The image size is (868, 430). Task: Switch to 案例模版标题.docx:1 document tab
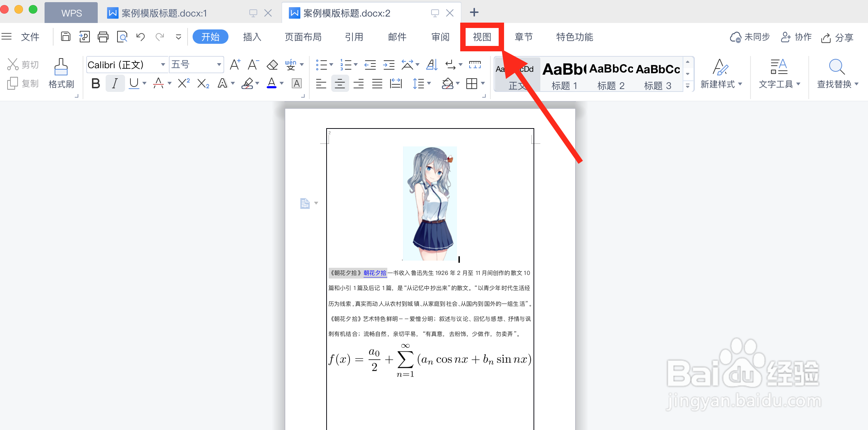(x=164, y=13)
